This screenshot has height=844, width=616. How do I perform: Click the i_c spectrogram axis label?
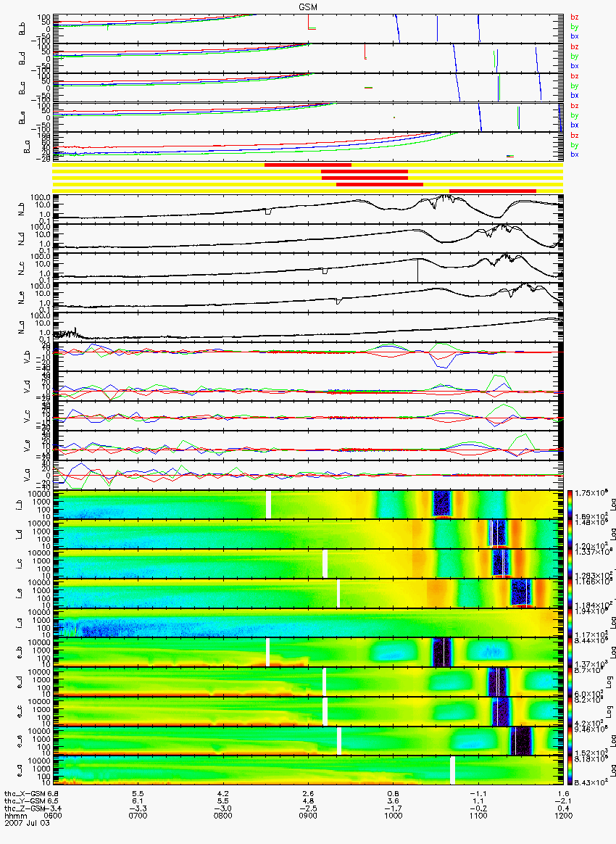pos(19,563)
